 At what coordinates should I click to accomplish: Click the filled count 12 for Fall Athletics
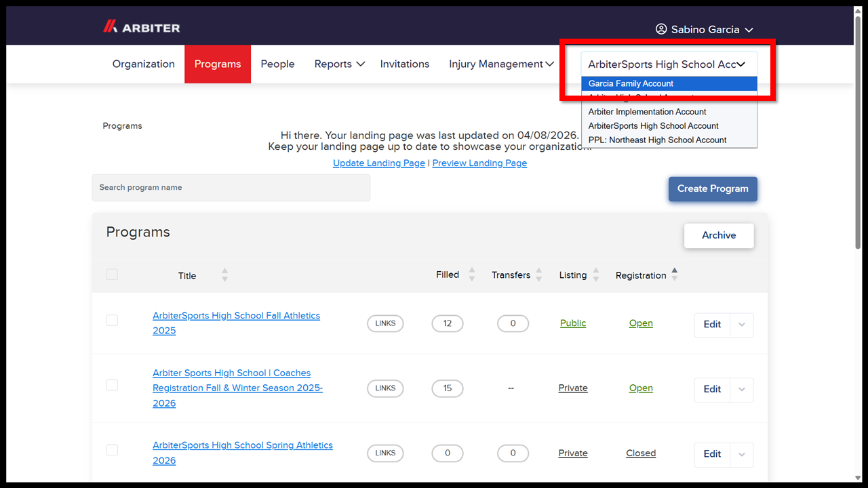tap(448, 323)
